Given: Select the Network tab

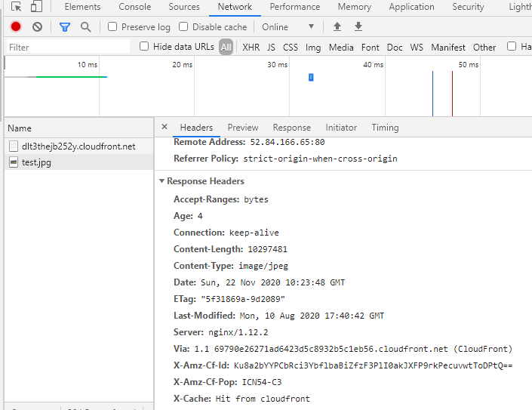Looking at the screenshot, I should tap(235, 7).
